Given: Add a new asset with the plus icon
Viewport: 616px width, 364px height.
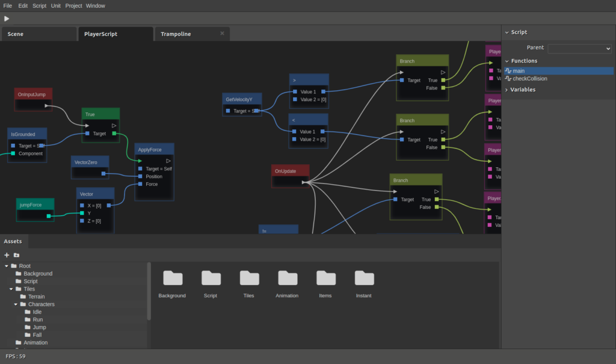Looking at the screenshot, I should tap(7, 255).
